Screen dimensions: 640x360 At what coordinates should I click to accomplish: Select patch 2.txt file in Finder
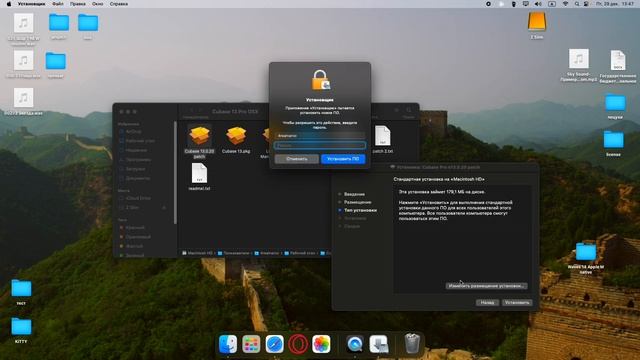point(382,139)
